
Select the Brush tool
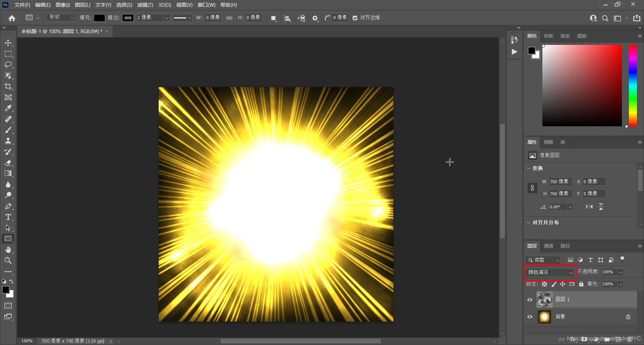click(8, 130)
